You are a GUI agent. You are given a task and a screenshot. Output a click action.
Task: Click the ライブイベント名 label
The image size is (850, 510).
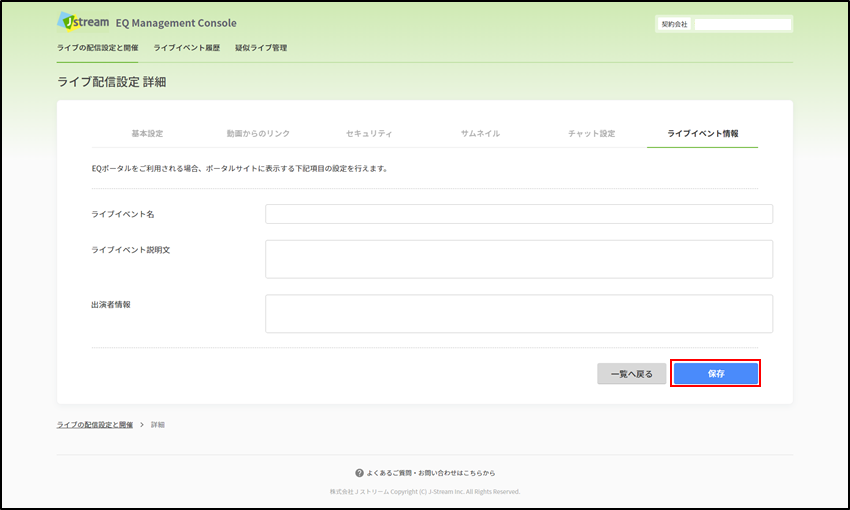[x=123, y=214]
